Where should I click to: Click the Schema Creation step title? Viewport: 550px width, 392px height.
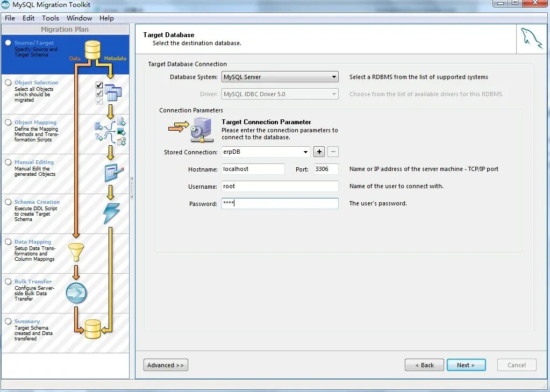[x=37, y=202]
